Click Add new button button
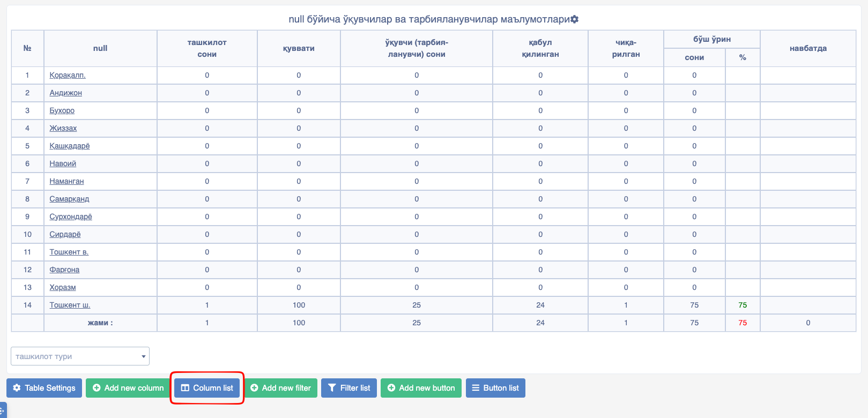This screenshot has height=418, width=868. (x=421, y=388)
